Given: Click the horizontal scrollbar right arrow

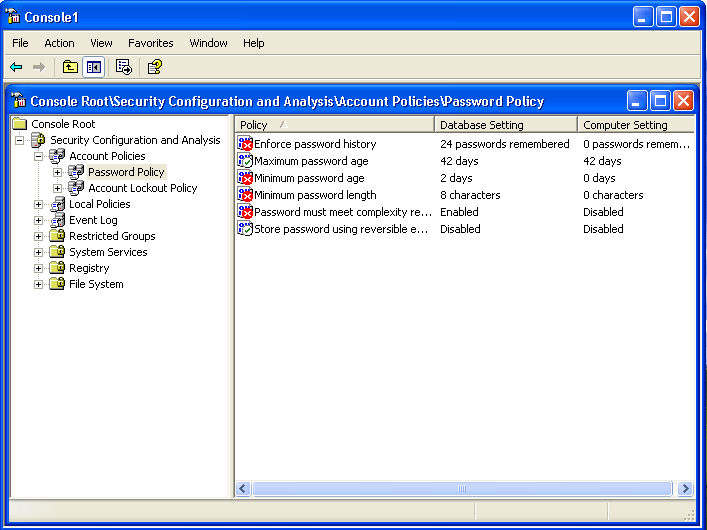Looking at the screenshot, I should (685, 489).
